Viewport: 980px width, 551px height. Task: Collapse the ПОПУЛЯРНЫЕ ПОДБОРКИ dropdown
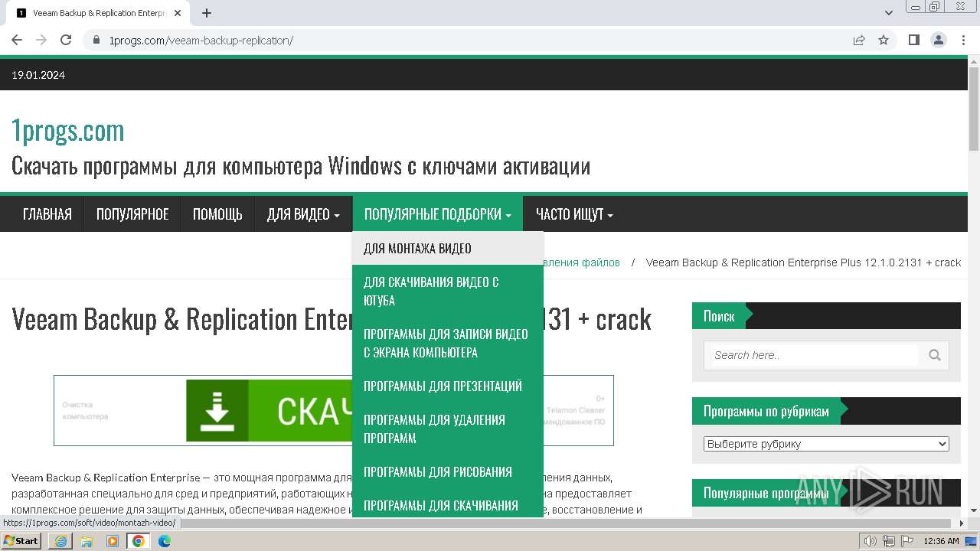[438, 214]
